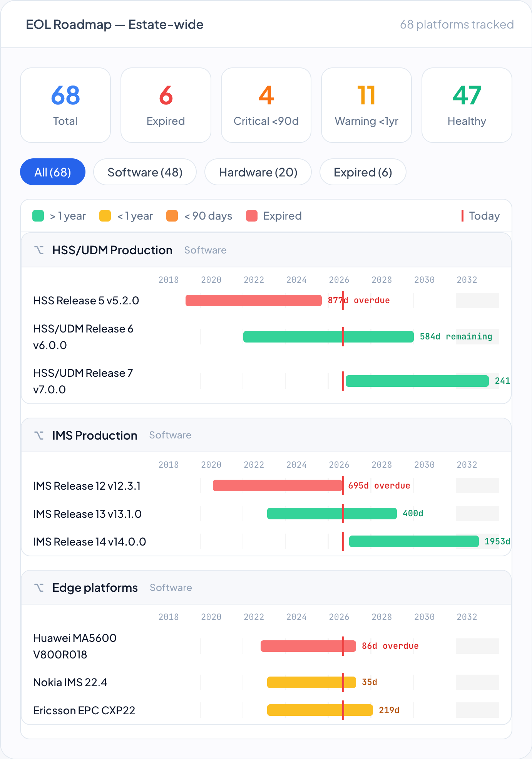Image resolution: width=532 pixels, height=759 pixels.
Task: Click the 'Ericsson EPC CXP22' row label
Action: [x=84, y=710]
